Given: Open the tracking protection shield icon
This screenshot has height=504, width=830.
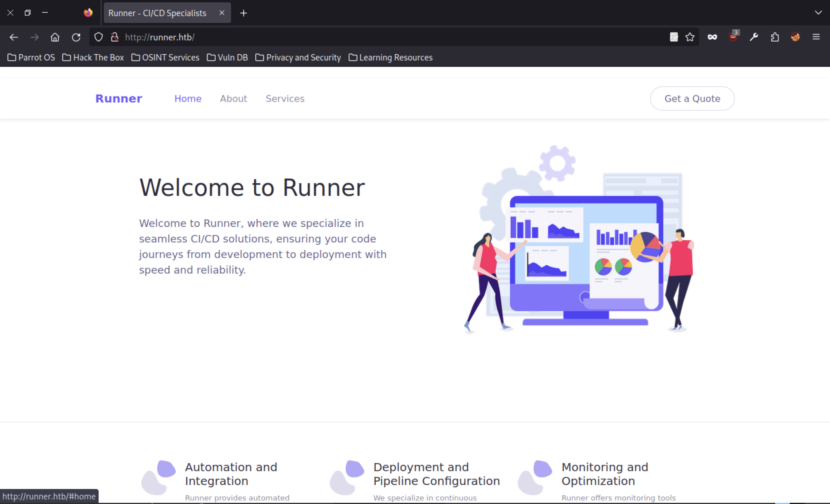Looking at the screenshot, I should (x=98, y=37).
